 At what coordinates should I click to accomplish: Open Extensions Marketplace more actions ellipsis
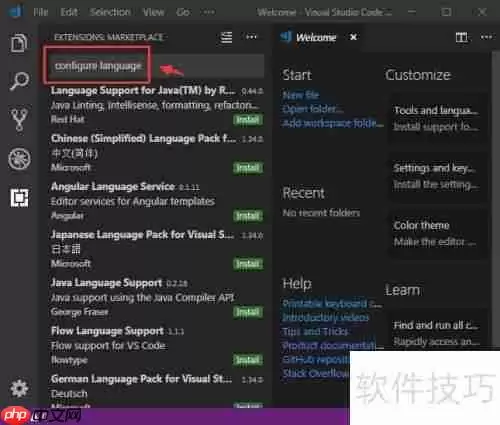[x=251, y=37]
